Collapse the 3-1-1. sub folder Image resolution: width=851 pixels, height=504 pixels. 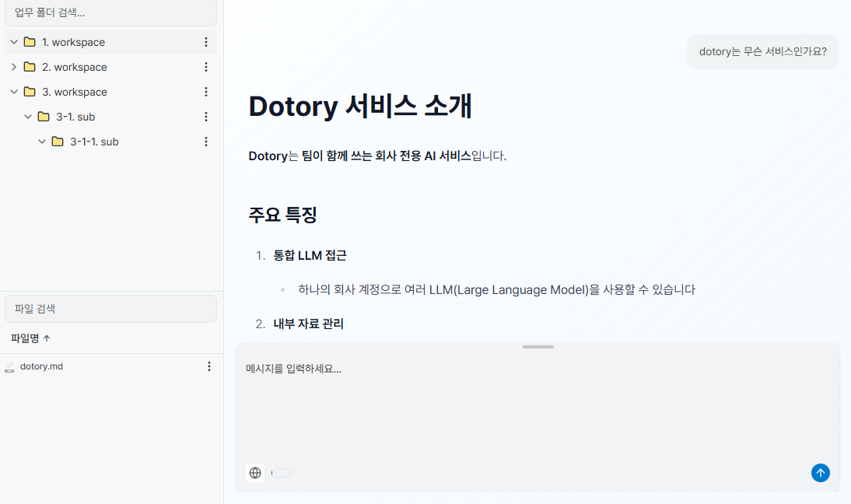tap(42, 142)
